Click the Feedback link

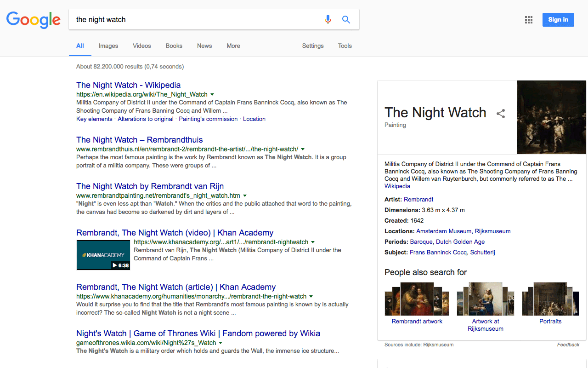(x=568, y=344)
